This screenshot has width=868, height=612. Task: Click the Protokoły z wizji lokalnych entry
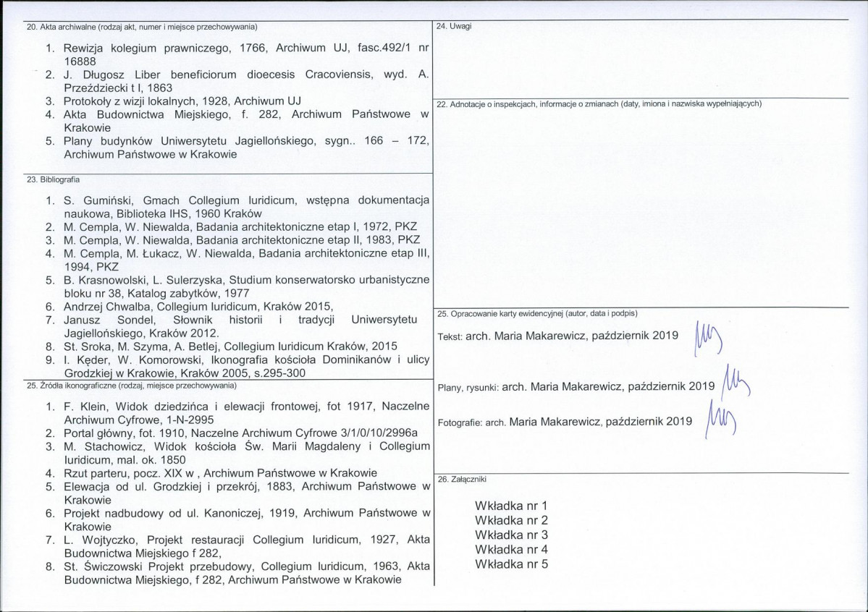173,101
